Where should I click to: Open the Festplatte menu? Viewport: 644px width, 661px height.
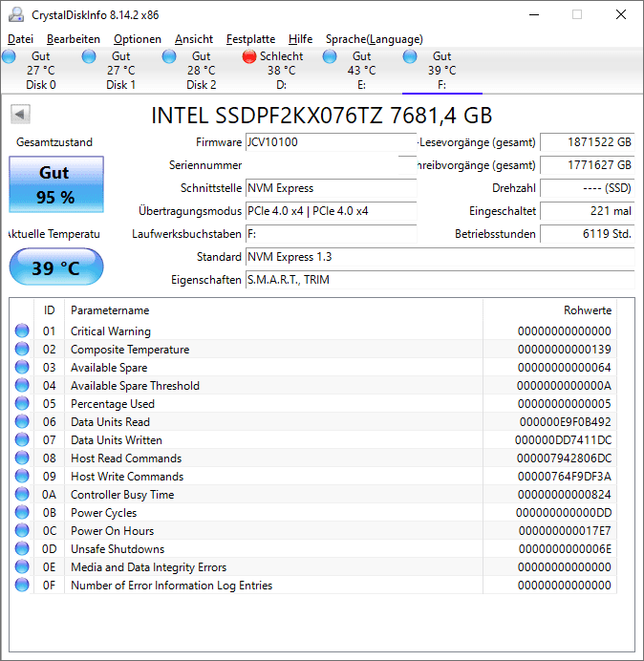coord(250,39)
